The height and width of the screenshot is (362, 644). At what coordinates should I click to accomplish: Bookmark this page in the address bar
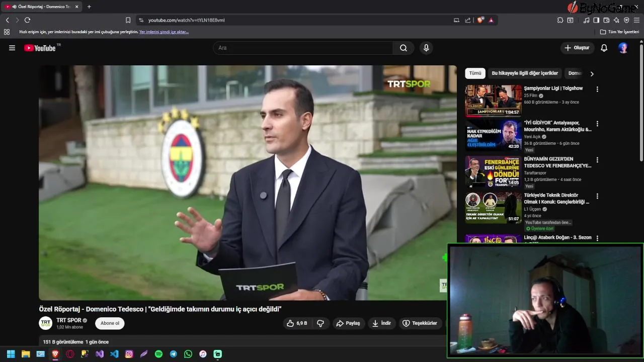pos(128,20)
